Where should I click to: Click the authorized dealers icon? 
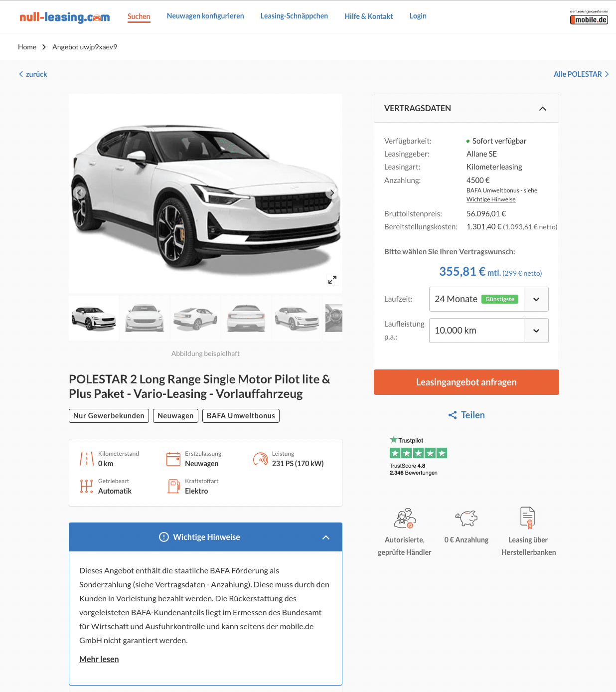point(405,518)
